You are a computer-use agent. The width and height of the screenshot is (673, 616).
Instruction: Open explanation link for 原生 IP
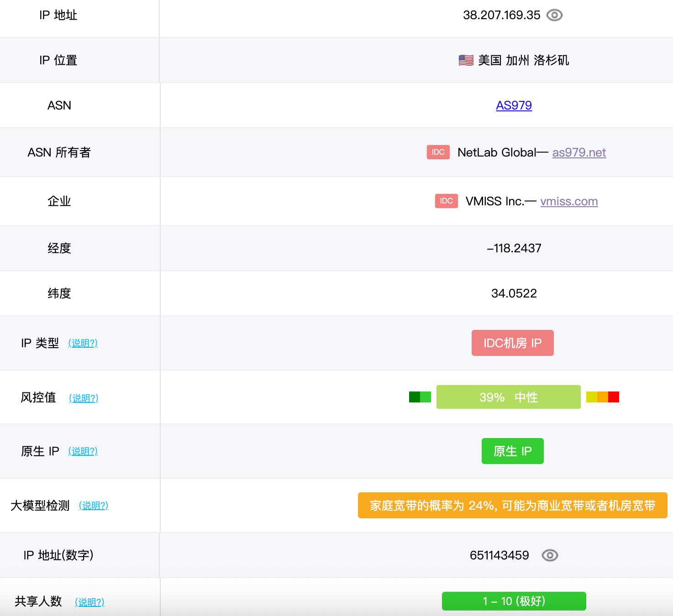pyautogui.click(x=83, y=451)
